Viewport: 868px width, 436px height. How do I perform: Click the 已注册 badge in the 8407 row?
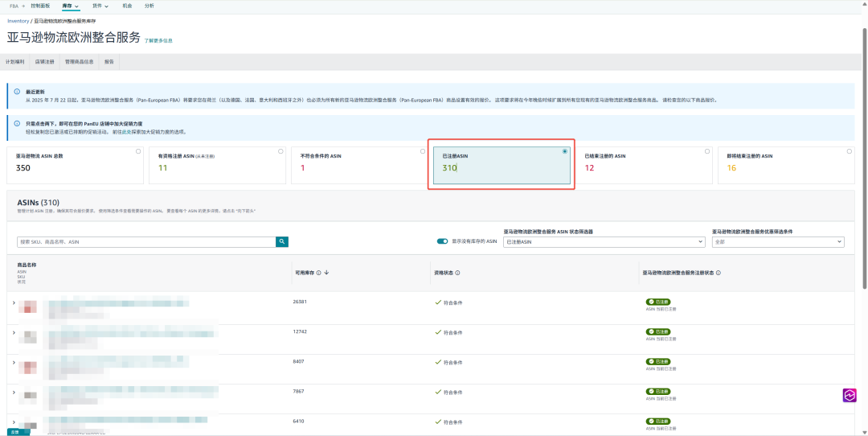(658, 362)
